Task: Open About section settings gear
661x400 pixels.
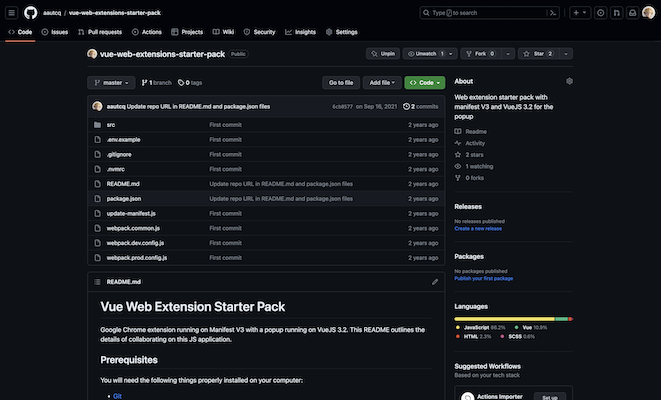Action: [x=569, y=81]
